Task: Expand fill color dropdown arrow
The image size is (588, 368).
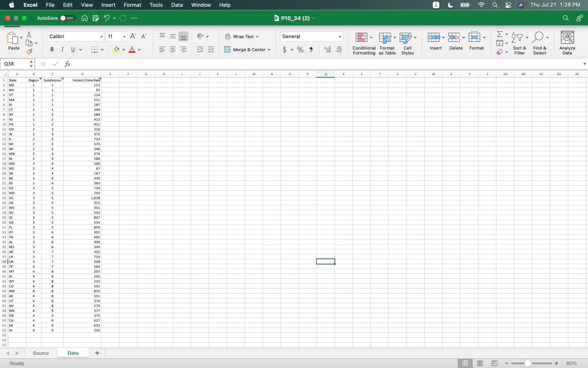Action: pos(124,50)
